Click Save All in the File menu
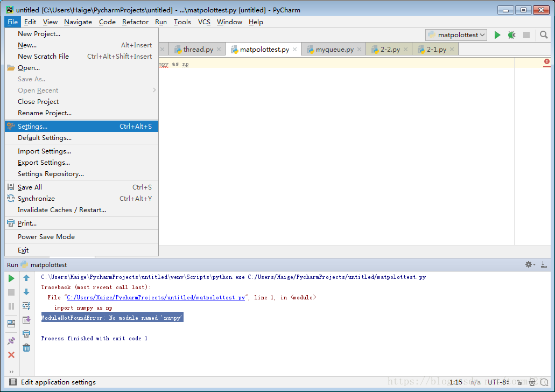 (x=81, y=187)
